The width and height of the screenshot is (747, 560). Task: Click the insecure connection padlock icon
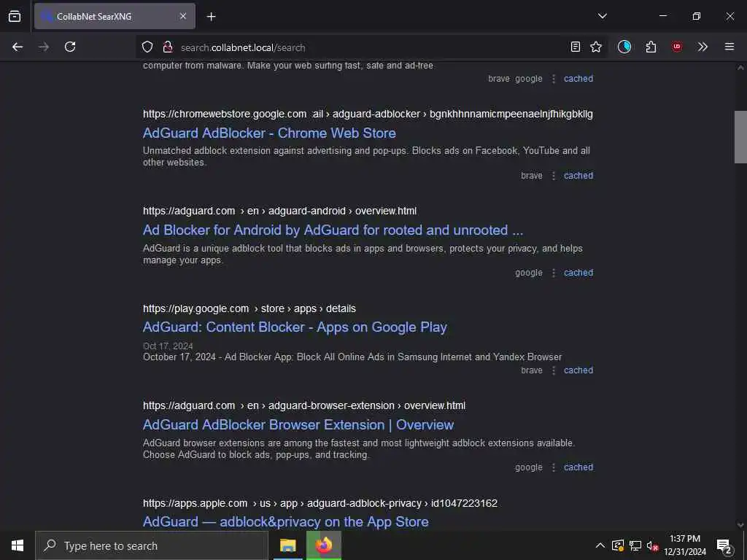point(167,47)
